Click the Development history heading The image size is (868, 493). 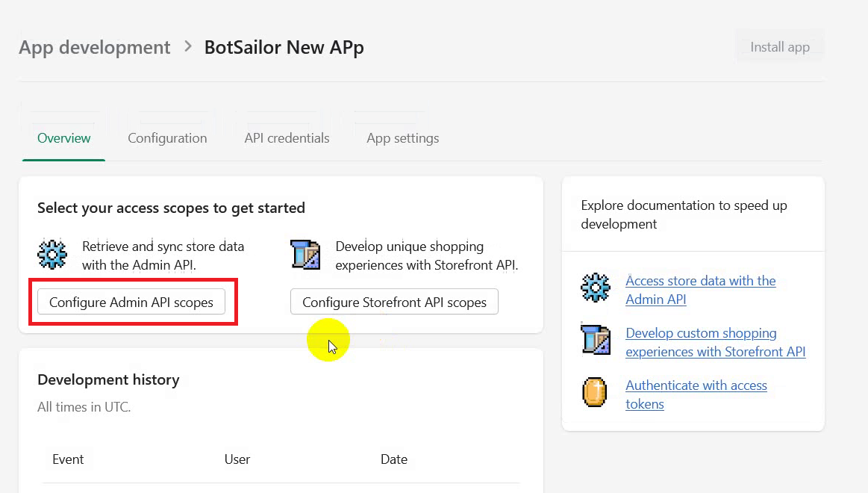click(108, 380)
